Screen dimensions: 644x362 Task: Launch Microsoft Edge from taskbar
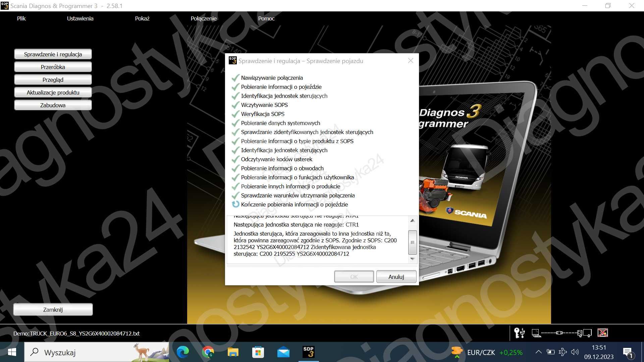(183, 352)
